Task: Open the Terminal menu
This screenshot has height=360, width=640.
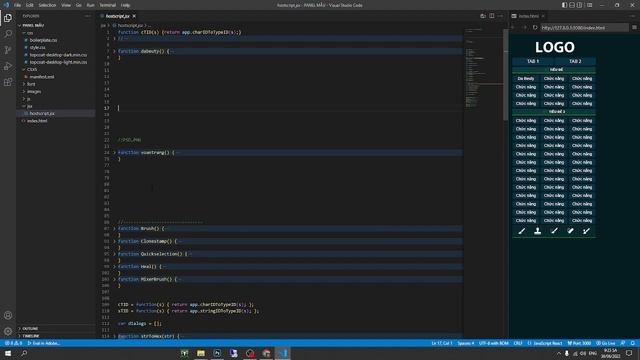Action: (107, 5)
